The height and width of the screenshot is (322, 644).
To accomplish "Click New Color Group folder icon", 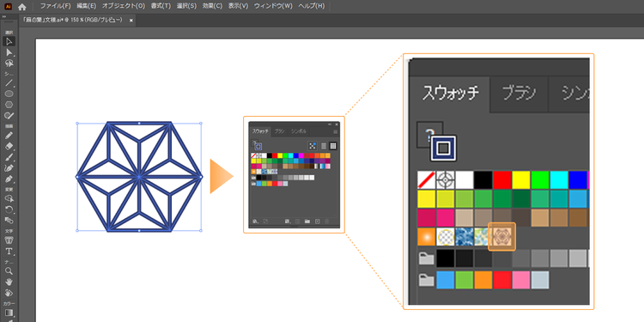I will [307, 221].
